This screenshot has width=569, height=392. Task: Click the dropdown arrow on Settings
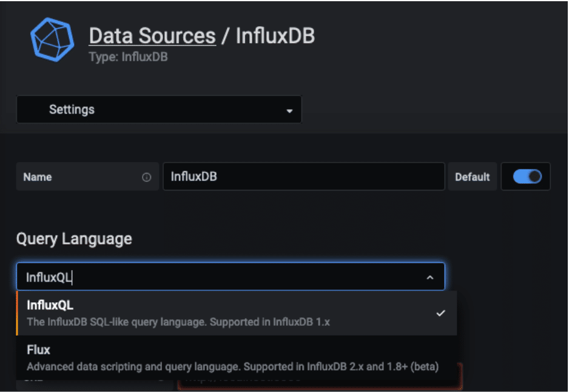tap(289, 110)
